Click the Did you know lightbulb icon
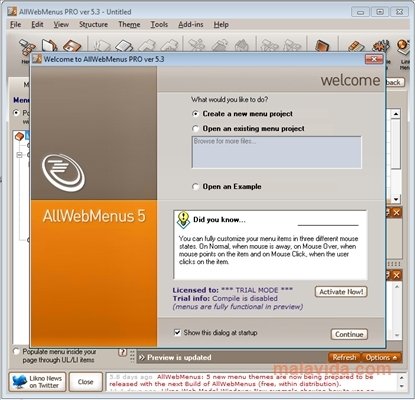Viewport: 415px width, 400px height. point(183,220)
